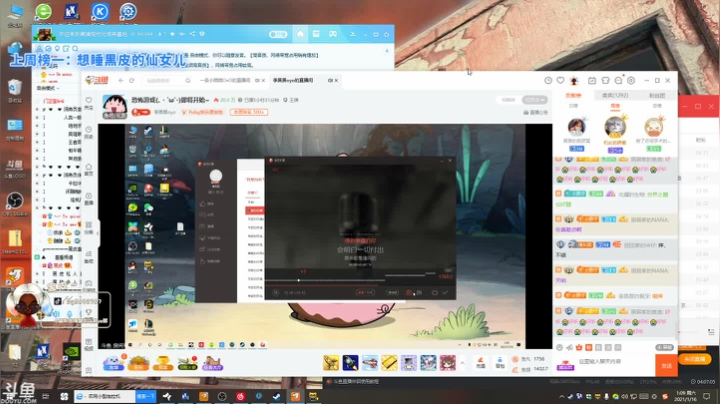Toggle the pill switch in YY header
Image resolution: width=720 pixels, height=404 pixels.
[x=278, y=34]
